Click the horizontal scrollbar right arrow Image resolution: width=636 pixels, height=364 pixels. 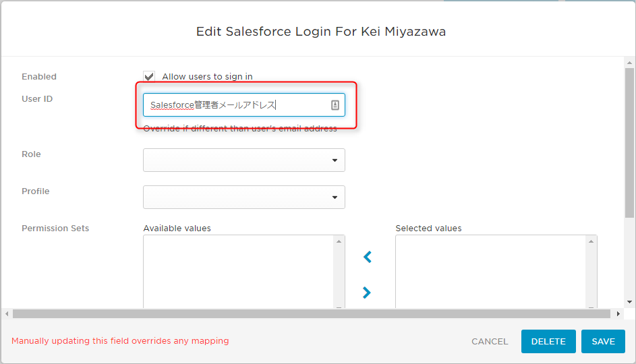[618, 313]
